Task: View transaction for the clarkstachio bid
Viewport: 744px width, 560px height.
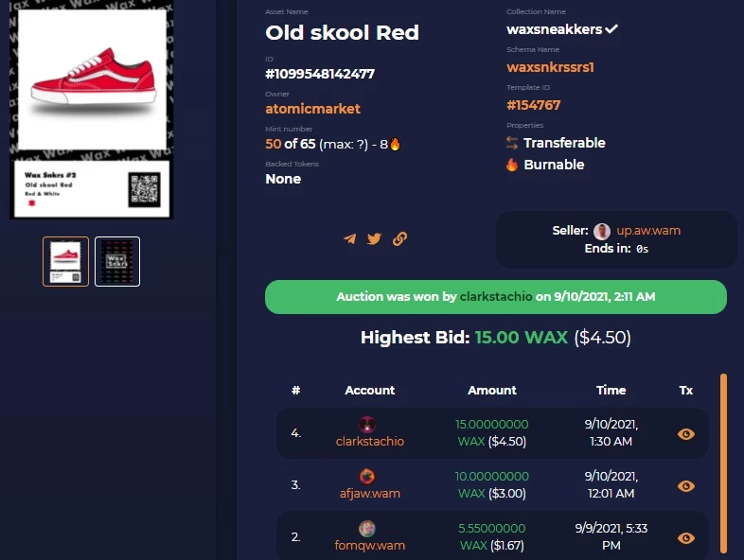Action: (686, 434)
